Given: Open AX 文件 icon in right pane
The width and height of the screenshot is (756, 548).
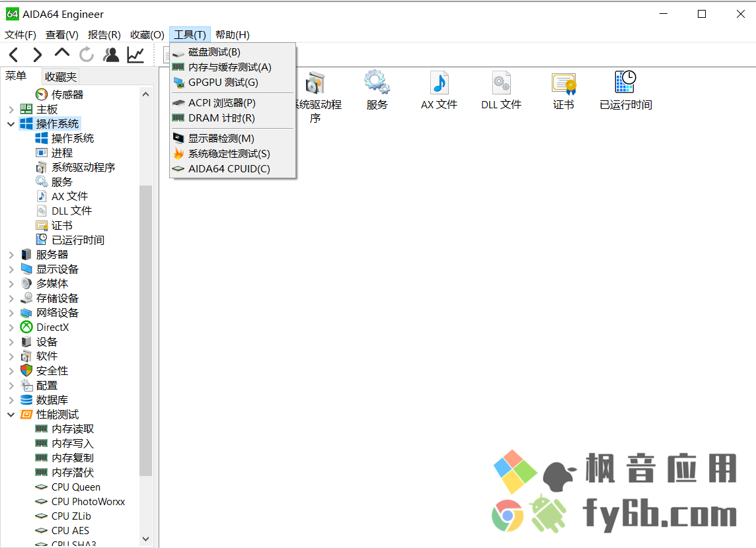Looking at the screenshot, I should coord(439,90).
